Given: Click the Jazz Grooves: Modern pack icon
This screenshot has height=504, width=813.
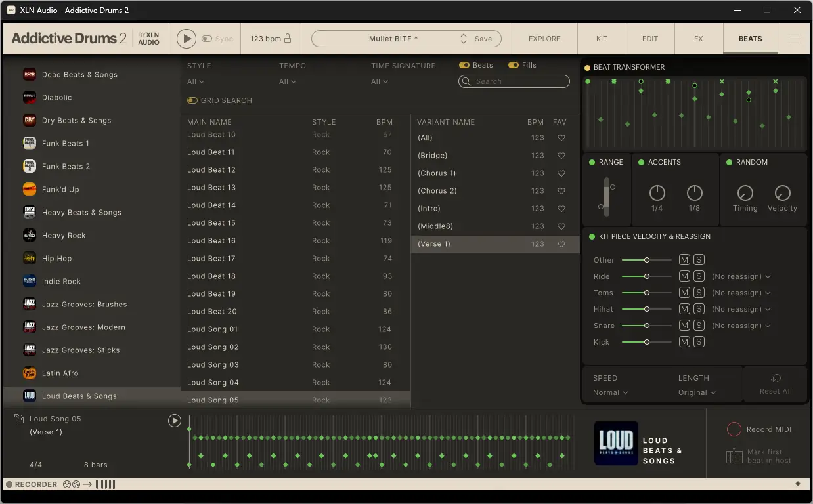Looking at the screenshot, I should tap(30, 327).
